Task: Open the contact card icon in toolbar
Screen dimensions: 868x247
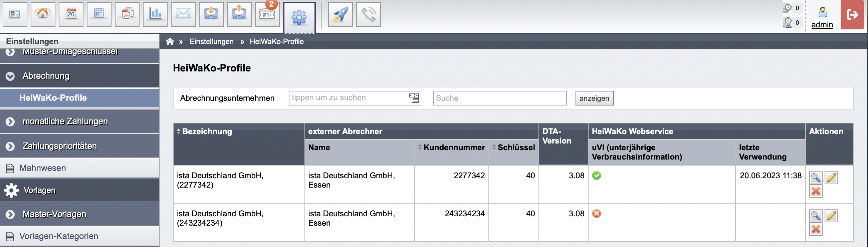Action: tap(15, 14)
